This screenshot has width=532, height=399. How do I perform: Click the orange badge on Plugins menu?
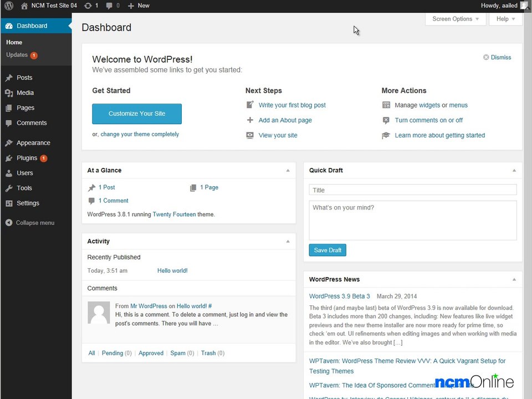point(43,158)
